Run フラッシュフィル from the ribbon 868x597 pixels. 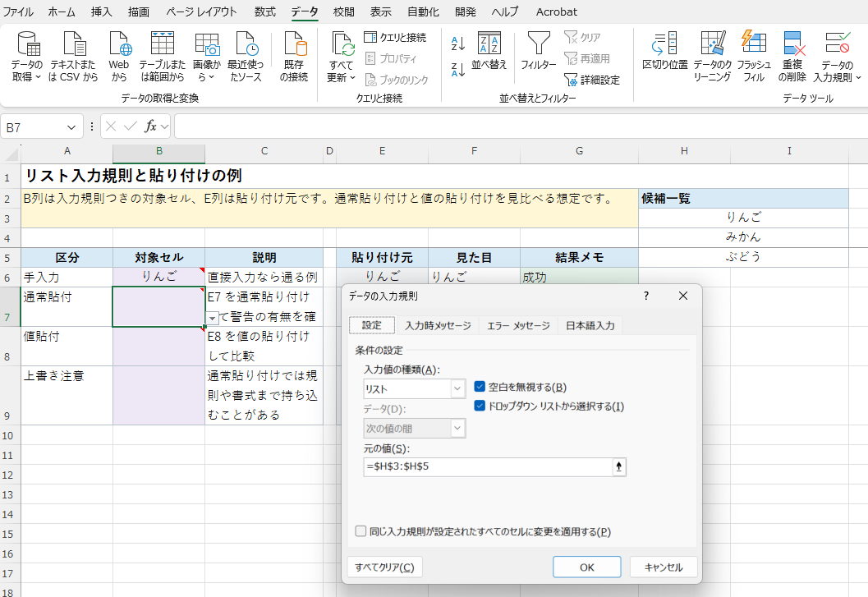click(754, 55)
